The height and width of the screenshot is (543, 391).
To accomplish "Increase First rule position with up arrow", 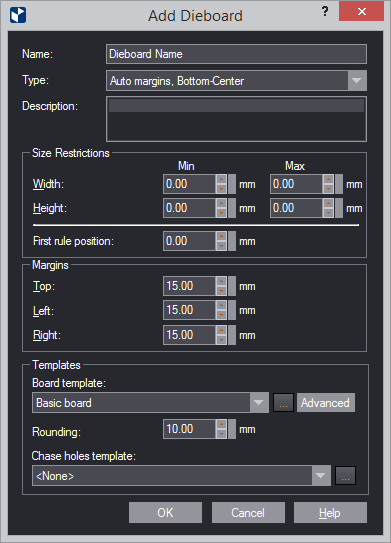I will [x=221, y=236].
